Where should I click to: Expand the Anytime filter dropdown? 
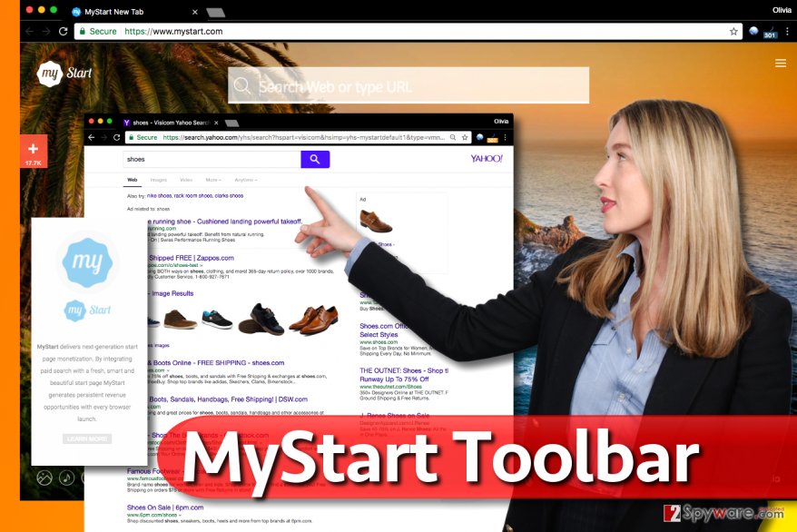(245, 180)
